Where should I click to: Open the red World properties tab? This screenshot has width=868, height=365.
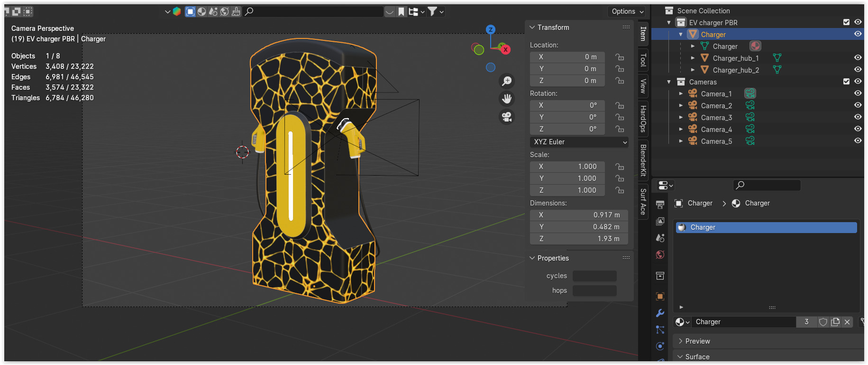coord(660,255)
